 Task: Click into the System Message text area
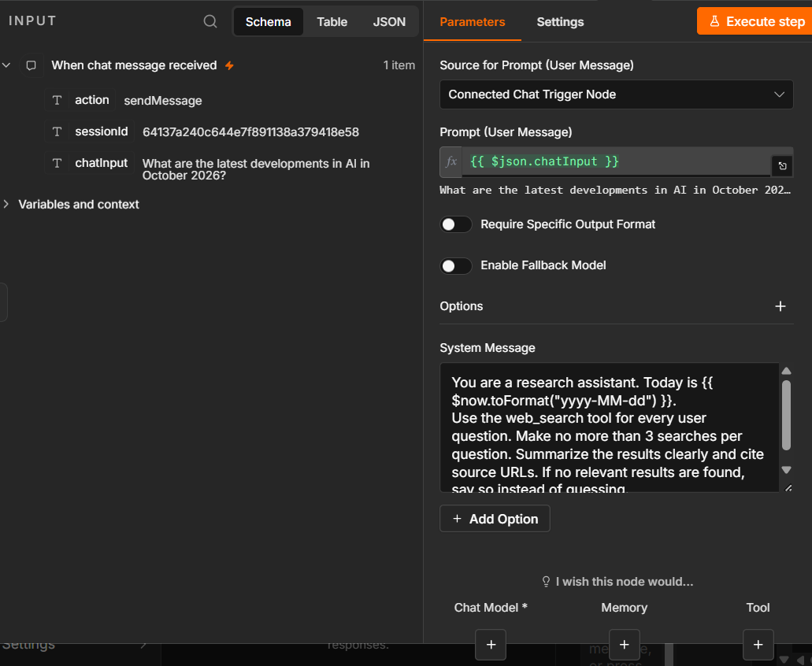(x=610, y=427)
